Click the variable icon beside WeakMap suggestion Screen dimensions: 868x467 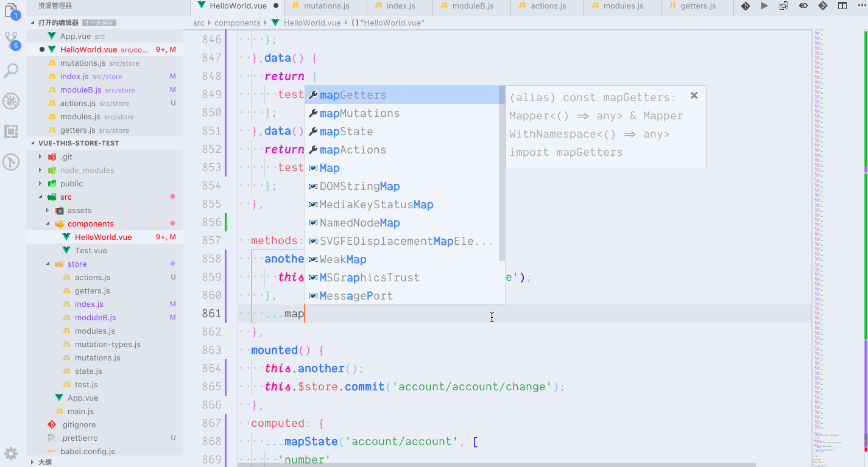(313, 259)
